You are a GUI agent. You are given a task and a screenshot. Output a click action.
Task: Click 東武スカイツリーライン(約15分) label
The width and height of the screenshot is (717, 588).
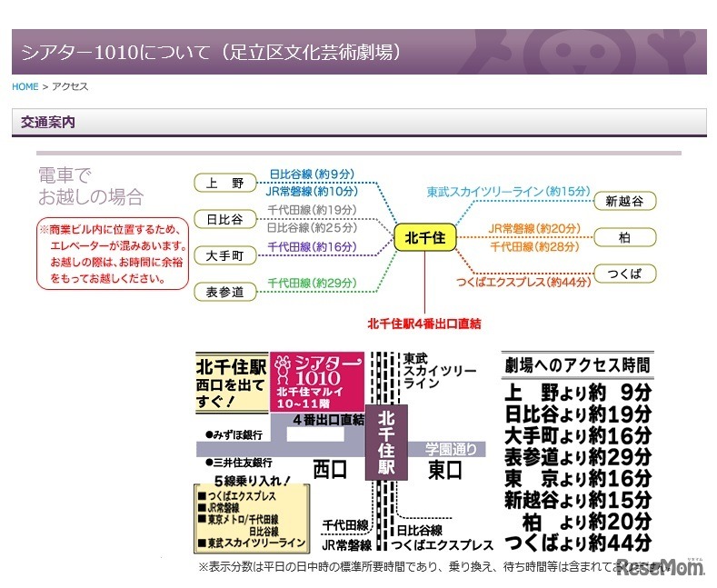(509, 191)
